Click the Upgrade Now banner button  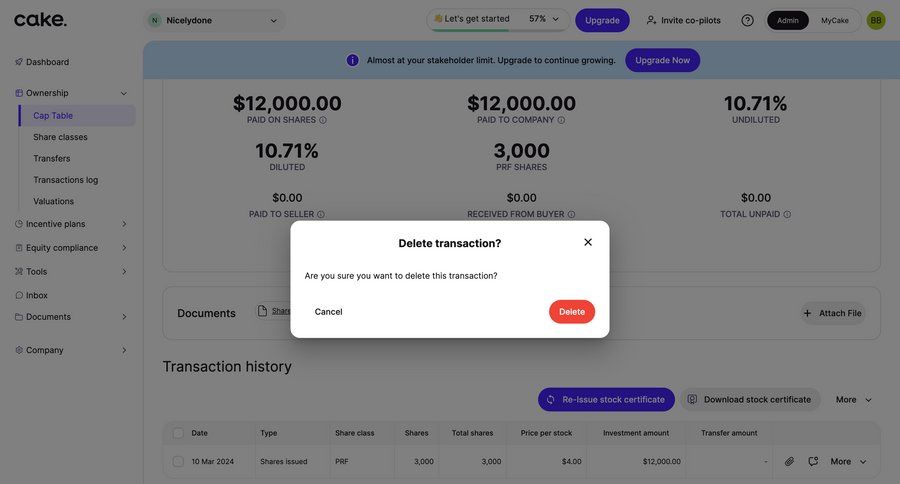pos(662,60)
